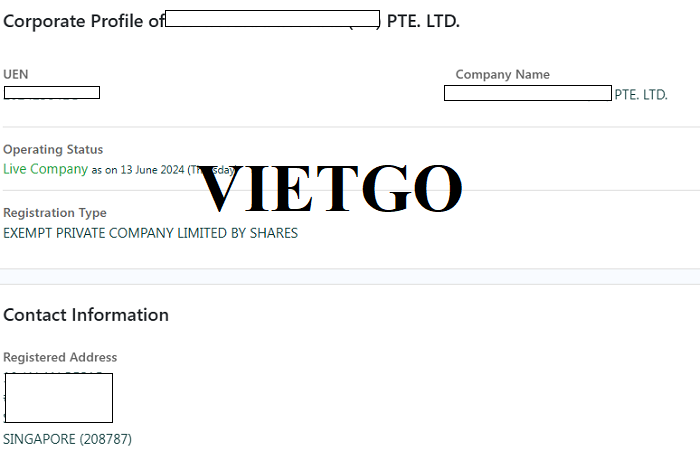Click the Corporate Profile page heading
The width and height of the screenshot is (700, 451).
click(x=231, y=21)
